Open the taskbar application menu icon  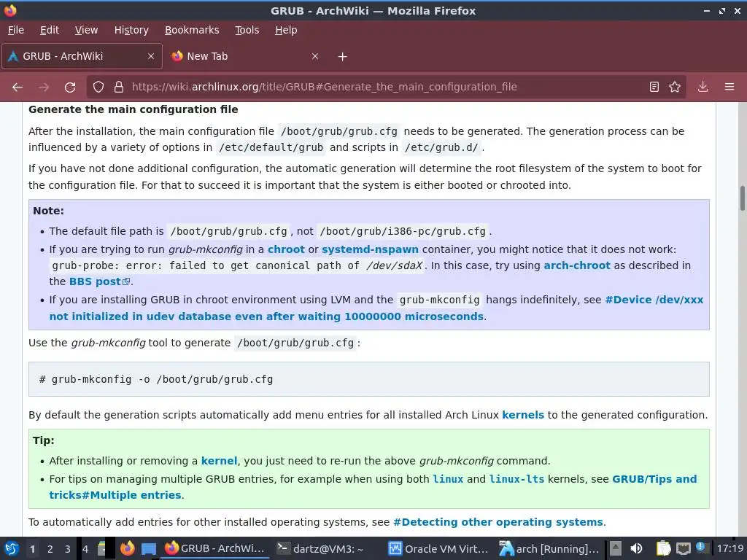pyautogui.click(x=12, y=548)
